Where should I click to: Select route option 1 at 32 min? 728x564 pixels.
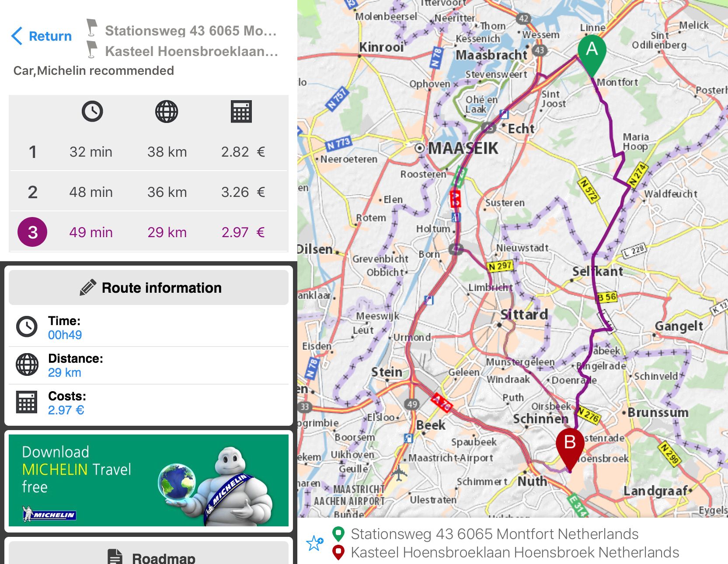pyautogui.click(x=149, y=152)
